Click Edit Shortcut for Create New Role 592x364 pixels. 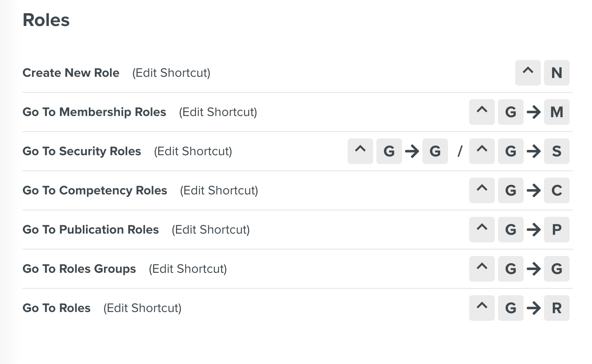171,73
